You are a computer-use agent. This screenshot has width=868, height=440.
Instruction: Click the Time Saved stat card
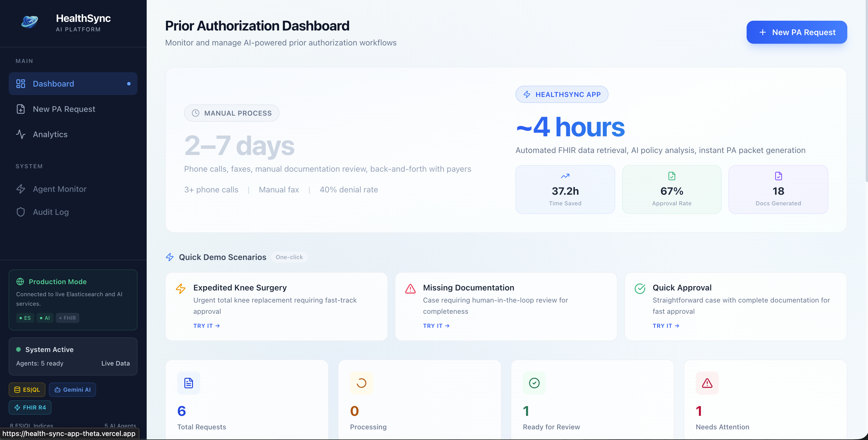click(x=565, y=189)
